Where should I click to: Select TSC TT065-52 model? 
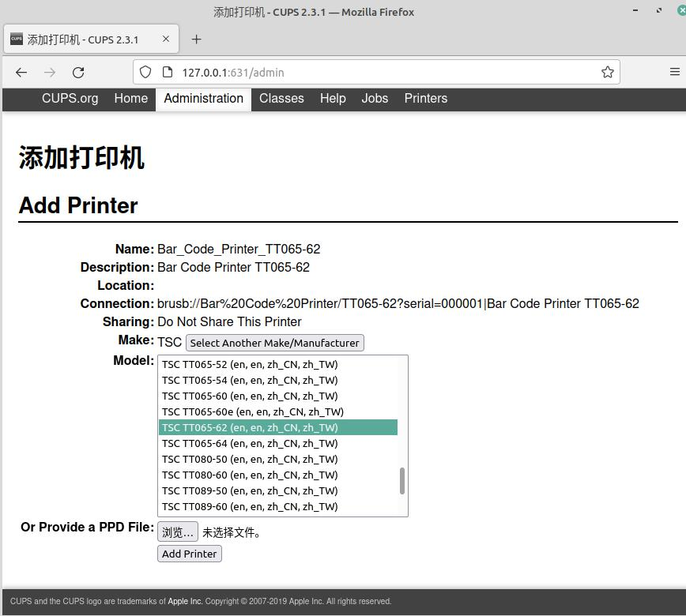pyautogui.click(x=278, y=364)
